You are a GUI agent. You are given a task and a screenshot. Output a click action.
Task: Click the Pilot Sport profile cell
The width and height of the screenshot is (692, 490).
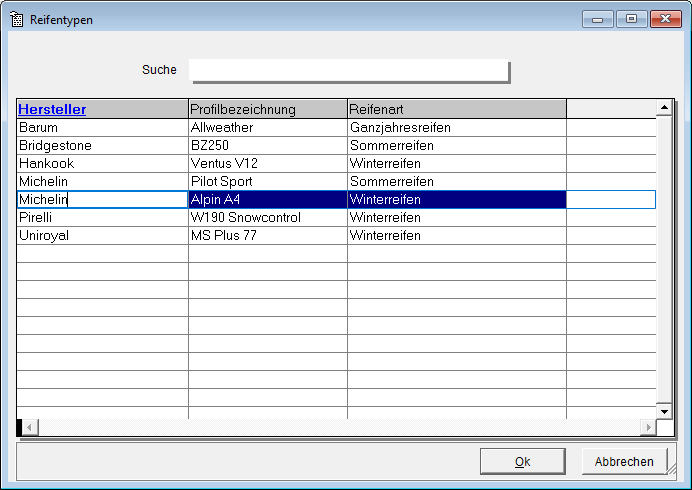pyautogui.click(x=268, y=181)
